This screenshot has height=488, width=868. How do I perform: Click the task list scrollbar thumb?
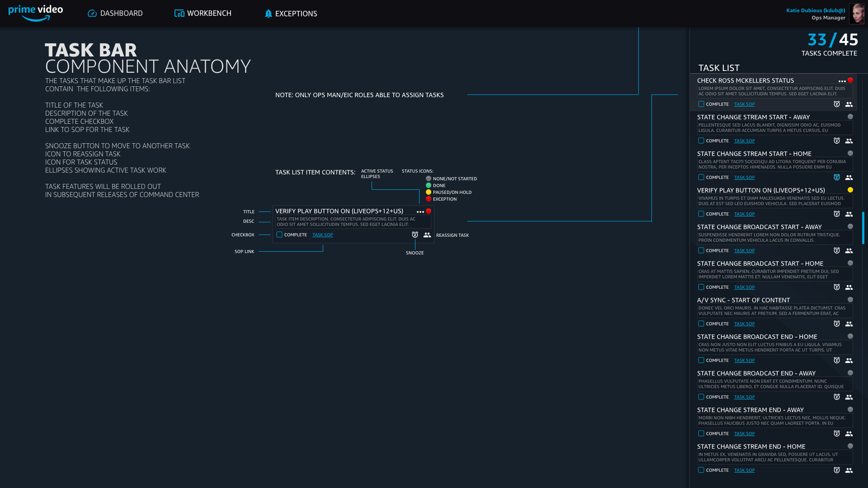coord(863,228)
